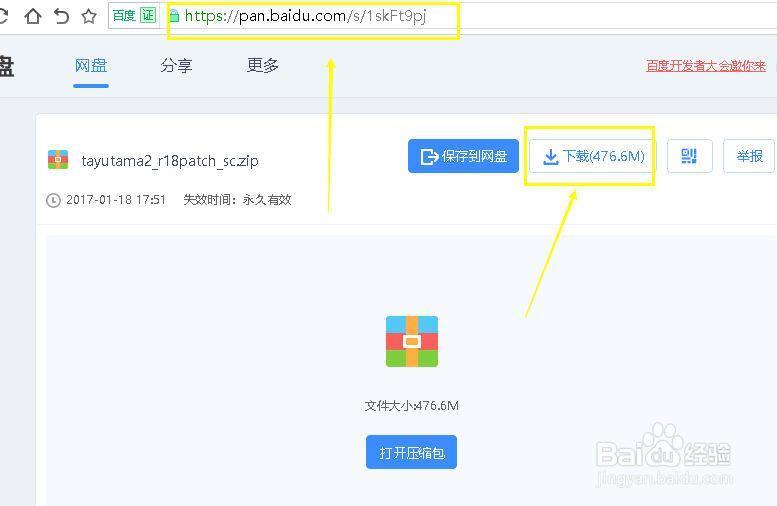This screenshot has height=506, width=777.
Task: Click the QR code button
Action: coord(689,156)
